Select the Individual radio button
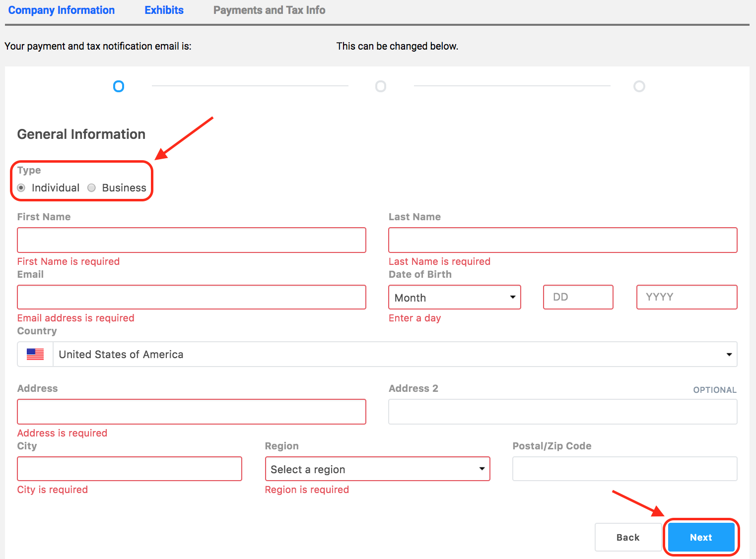This screenshot has width=756, height=559. (x=21, y=188)
